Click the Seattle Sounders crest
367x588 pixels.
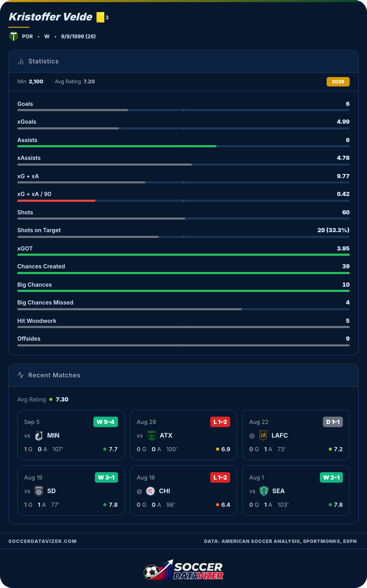point(264,491)
